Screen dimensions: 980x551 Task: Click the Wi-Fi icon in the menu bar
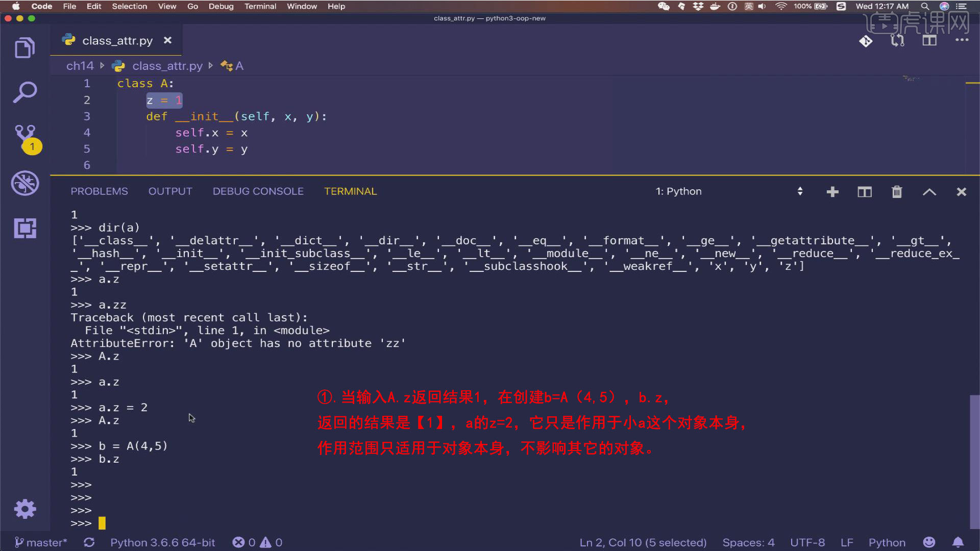[781, 6]
